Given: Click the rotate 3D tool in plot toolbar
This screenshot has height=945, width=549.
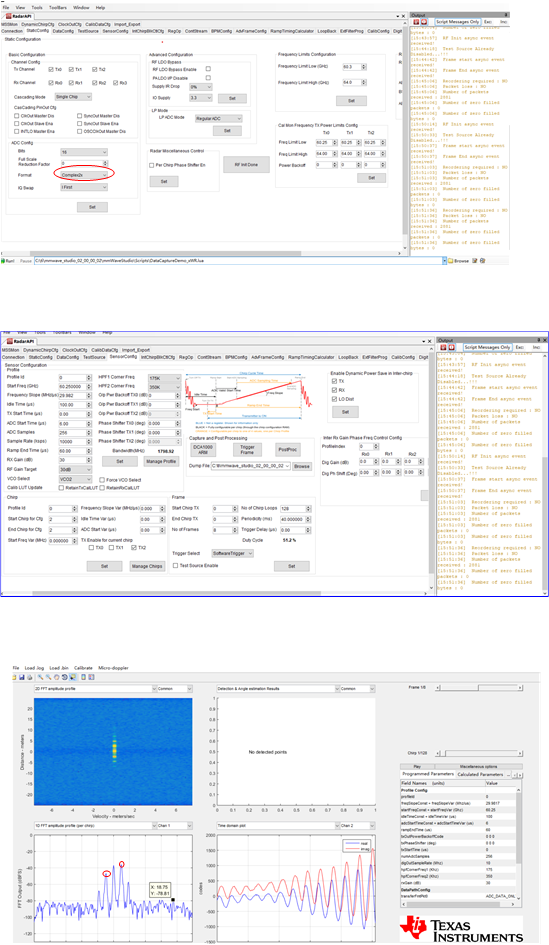Looking at the screenshot, I should coord(64,677).
